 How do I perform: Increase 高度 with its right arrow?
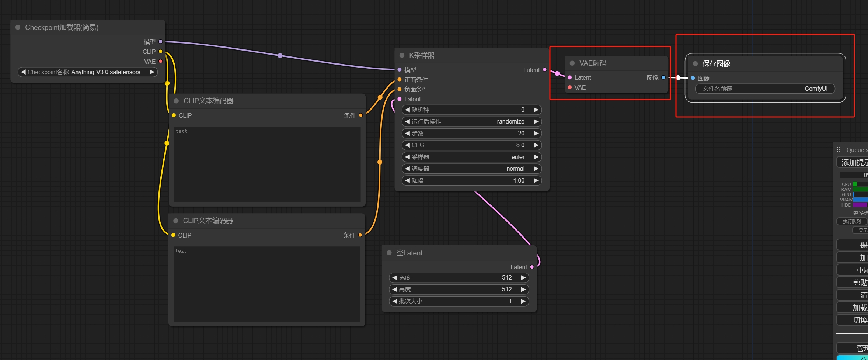(x=523, y=289)
